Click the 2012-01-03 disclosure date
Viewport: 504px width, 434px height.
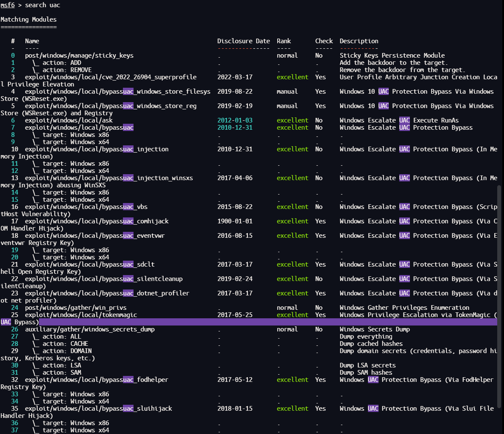click(x=235, y=120)
